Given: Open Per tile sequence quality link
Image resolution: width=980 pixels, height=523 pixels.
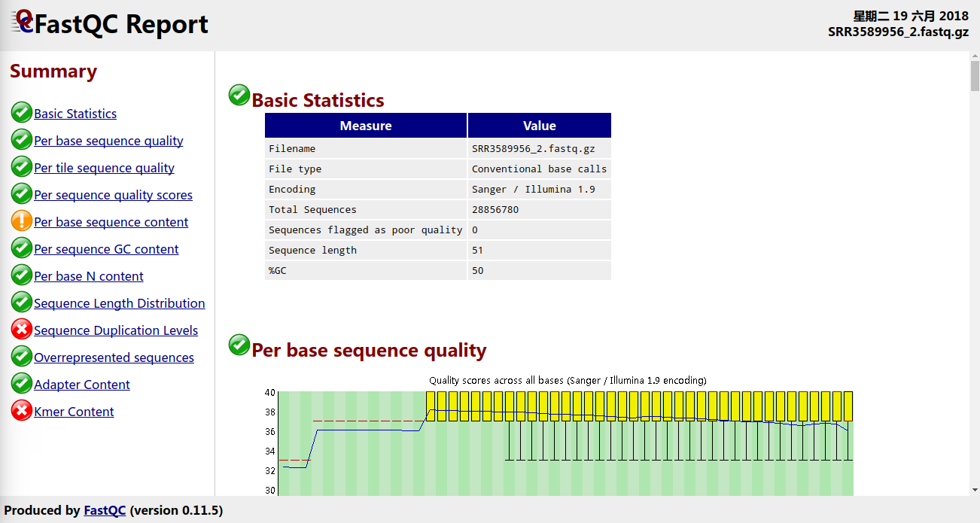Looking at the screenshot, I should click(104, 168).
